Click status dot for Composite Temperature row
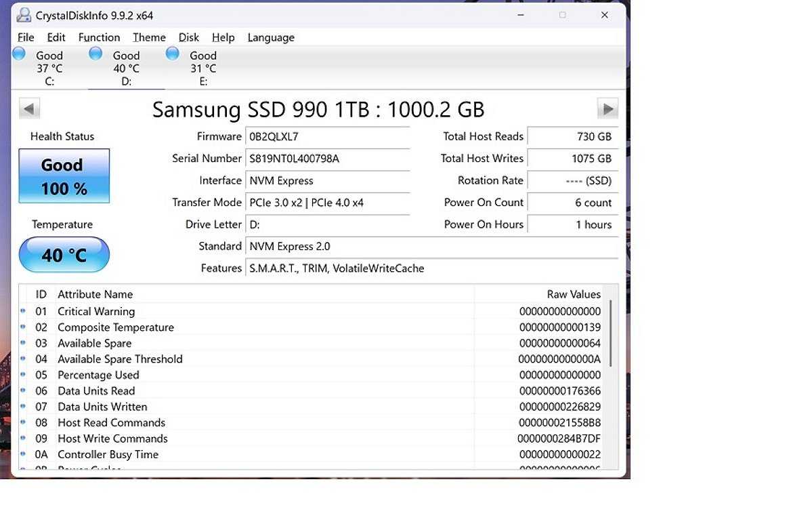 [23, 327]
